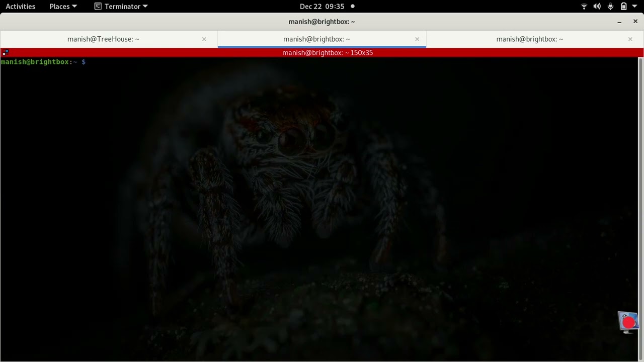This screenshot has height=362, width=644.
Task: Close the Terminator window
Action: pos(635,22)
